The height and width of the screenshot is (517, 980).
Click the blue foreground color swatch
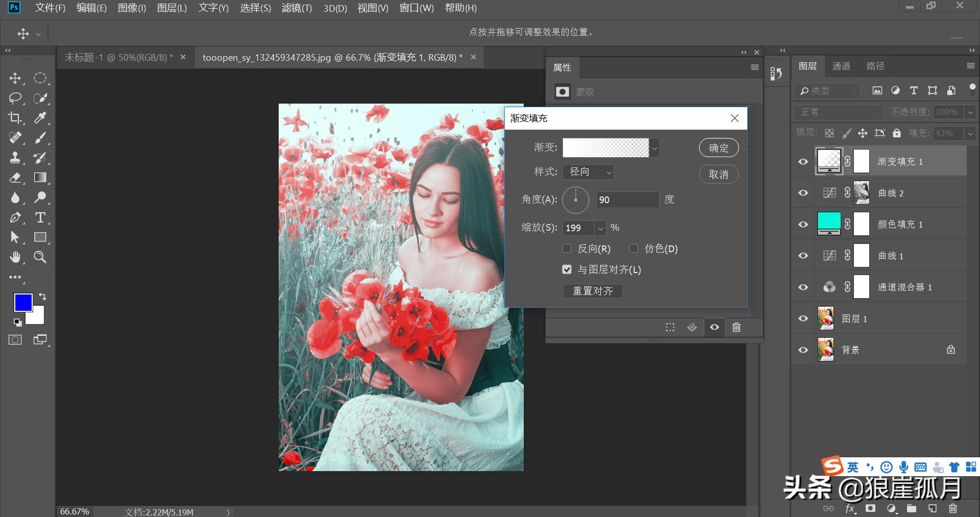tap(23, 303)
